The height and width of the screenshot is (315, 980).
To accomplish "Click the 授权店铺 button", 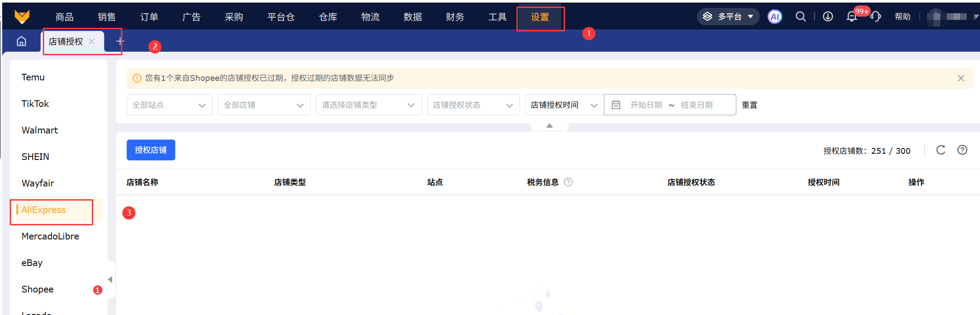I will pyautogui.click(x=151, y=150).
